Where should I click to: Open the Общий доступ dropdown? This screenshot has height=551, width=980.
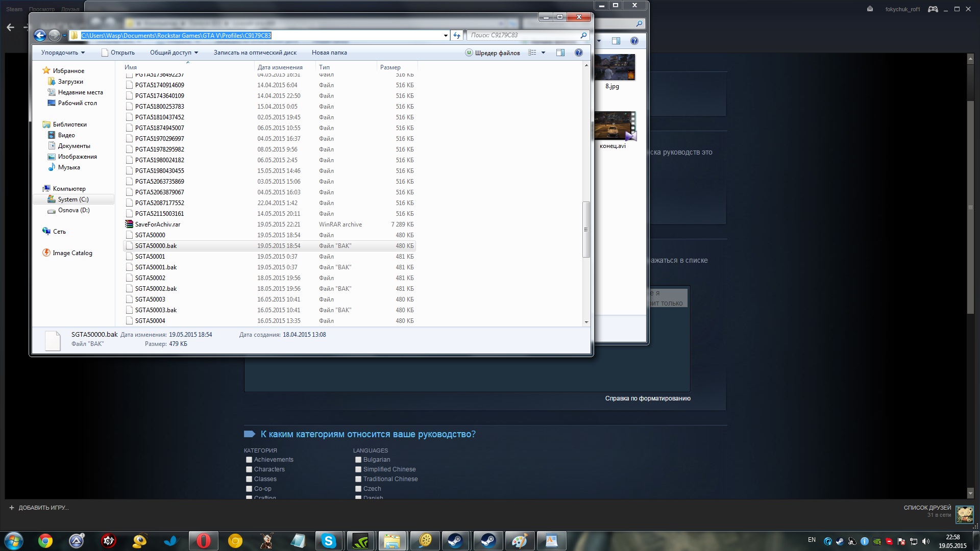[x=174, y=53]
